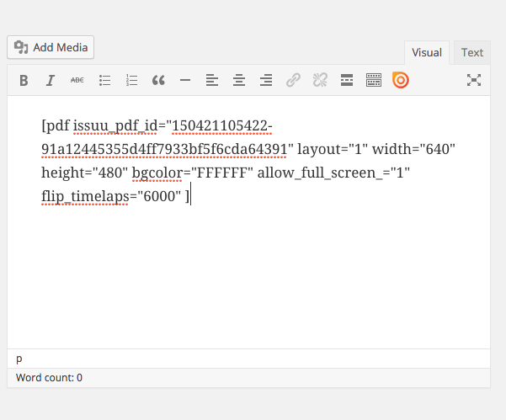Click the ID fragment "150421105422-"
This screenshot has width=506, height=420.
[x=222, y=125]
